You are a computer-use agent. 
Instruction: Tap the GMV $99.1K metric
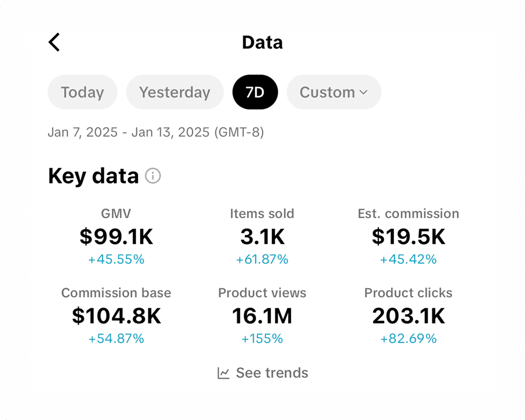[116, 236]
